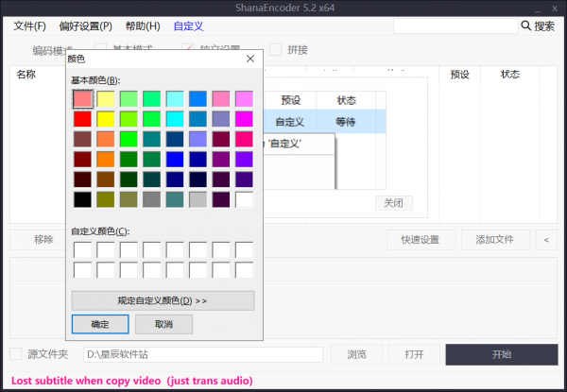Pick the black color swatch
Viewport: 567px width, 392px height.
coord(82,199)
